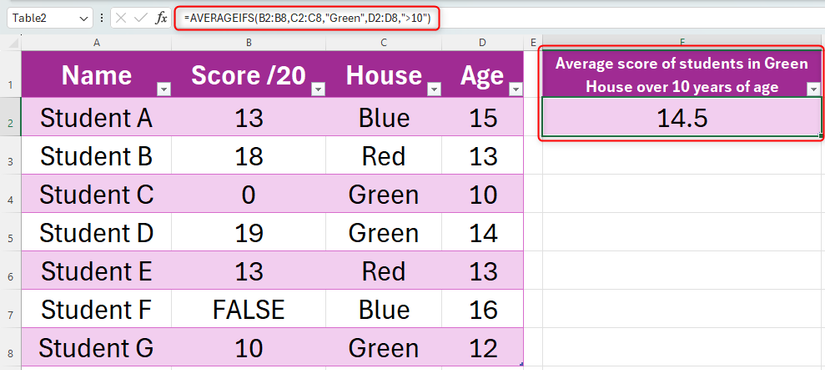Select row 6 header
825x370 pixels.
coord(11,271)
